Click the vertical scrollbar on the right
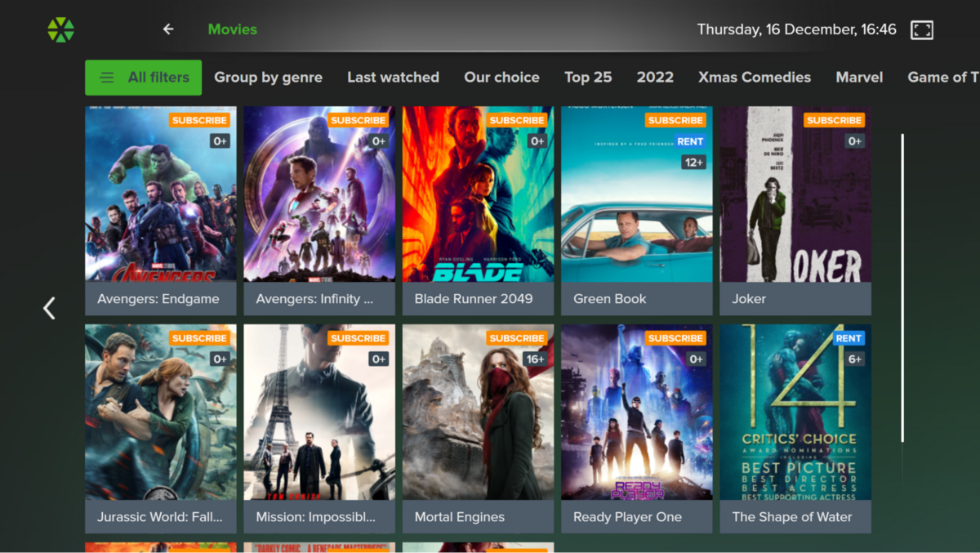 tap(902, 288)
